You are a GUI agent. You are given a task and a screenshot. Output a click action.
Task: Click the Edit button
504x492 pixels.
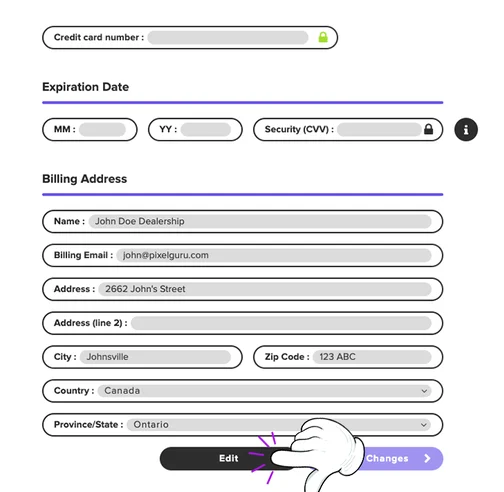click(228, 459)
